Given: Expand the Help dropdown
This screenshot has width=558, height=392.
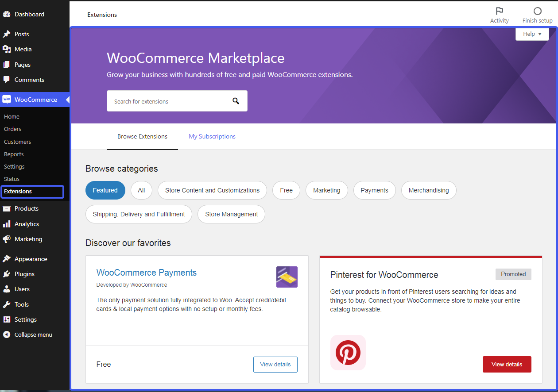Looking at the screenshot, I should point(532,34).
